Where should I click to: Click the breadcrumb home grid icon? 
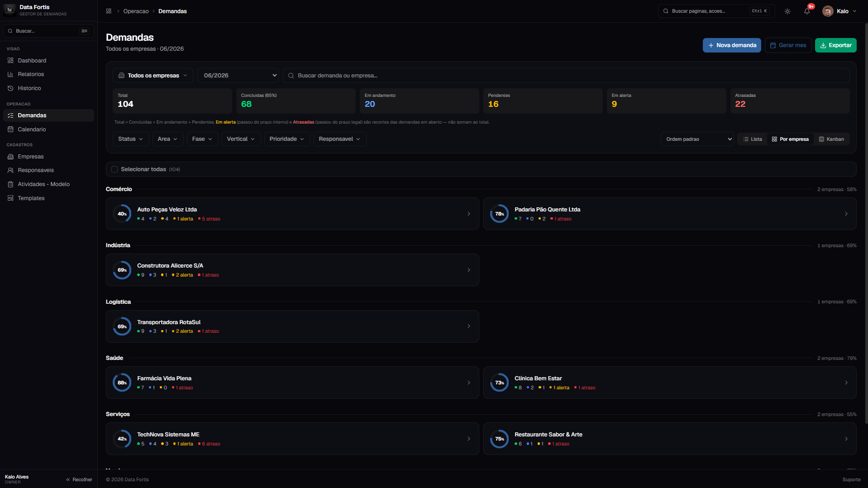tap(109, 11)
